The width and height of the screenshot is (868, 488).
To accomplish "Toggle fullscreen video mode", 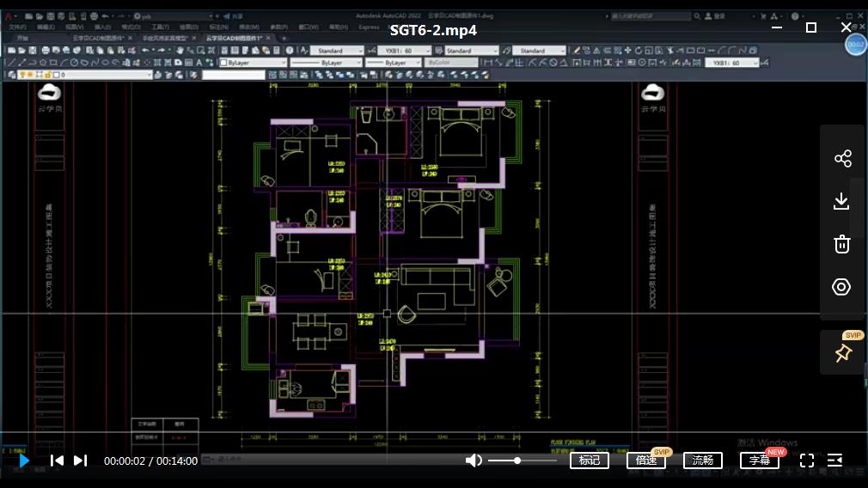I will tap(807, 461).
